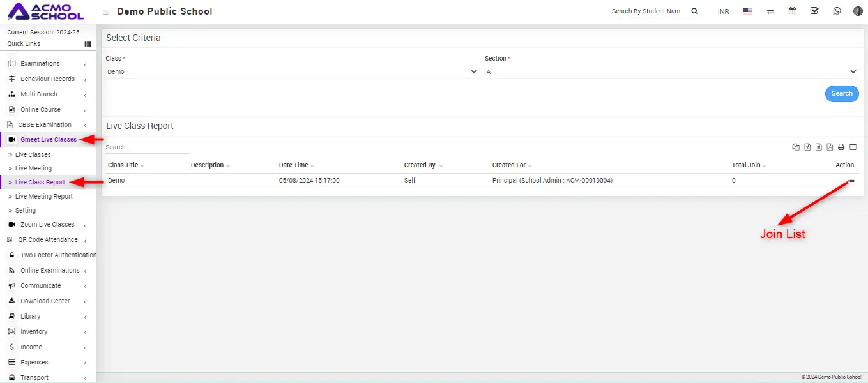The width and height of the screenshot is (868, 383).
Task: Click the blue Search button
Action: pyautogui.click(x=841, y=94)
